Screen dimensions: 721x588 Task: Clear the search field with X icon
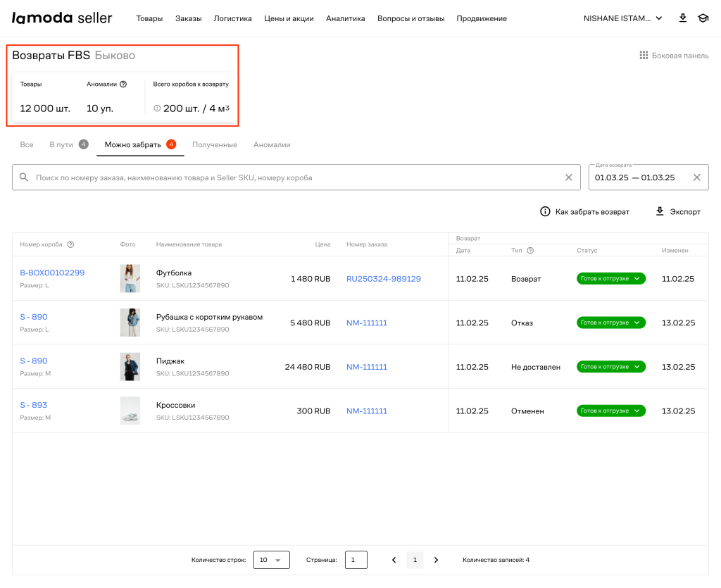(569, 177)
